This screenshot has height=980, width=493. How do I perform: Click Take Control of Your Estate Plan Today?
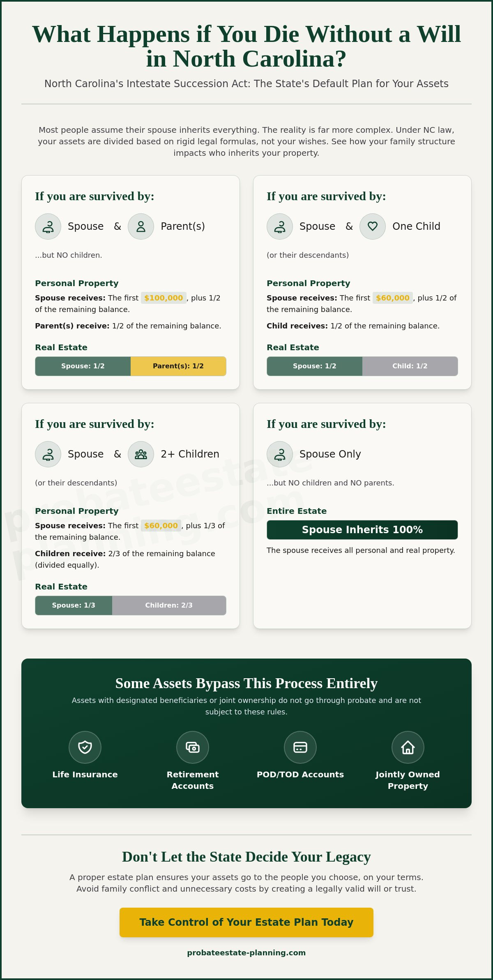coord(246,922)
